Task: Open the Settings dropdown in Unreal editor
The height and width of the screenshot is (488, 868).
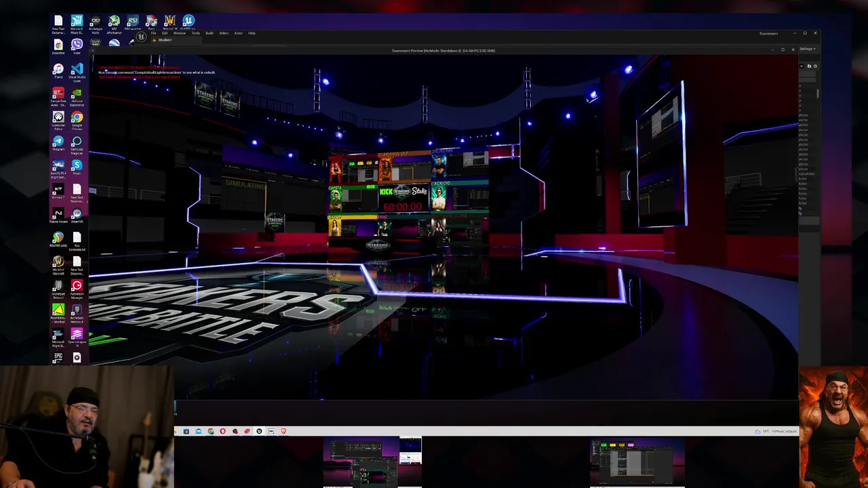Action: [807, 49]
